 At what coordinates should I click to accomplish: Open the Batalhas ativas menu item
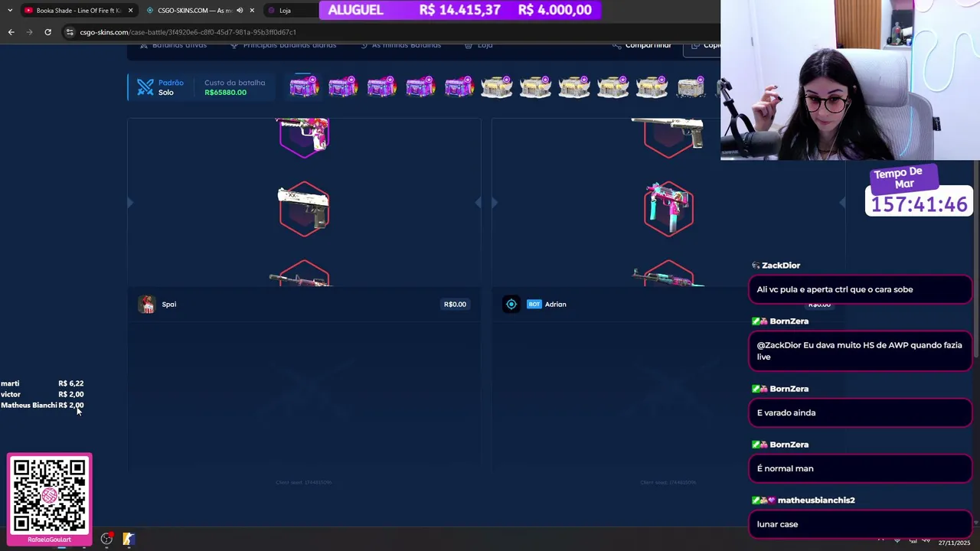point(173,46)
